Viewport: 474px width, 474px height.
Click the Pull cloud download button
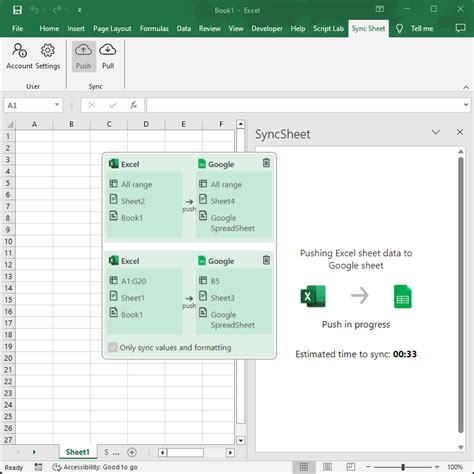click(108, 56)
